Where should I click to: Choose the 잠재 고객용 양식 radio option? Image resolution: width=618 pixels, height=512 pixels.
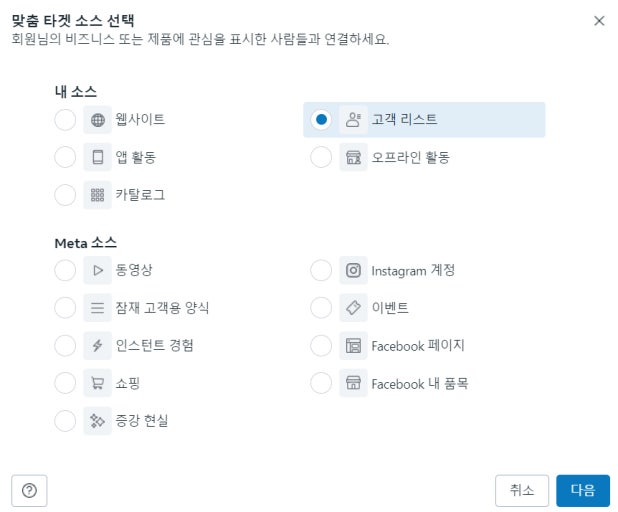65,308
